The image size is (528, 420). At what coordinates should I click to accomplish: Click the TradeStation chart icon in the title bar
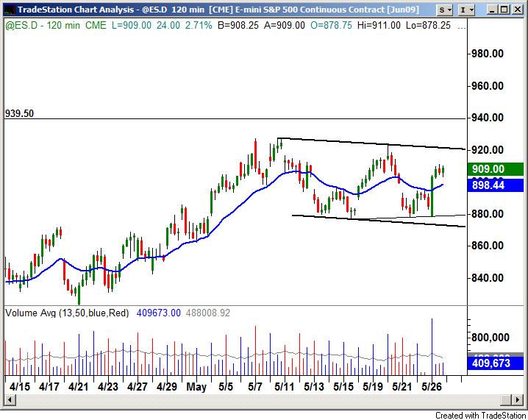(10, 10)
